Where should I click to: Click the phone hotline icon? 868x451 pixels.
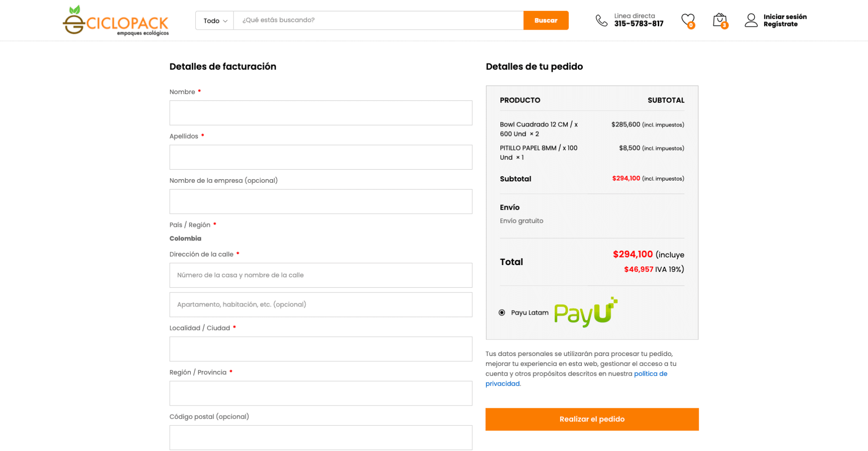(602, 20)
